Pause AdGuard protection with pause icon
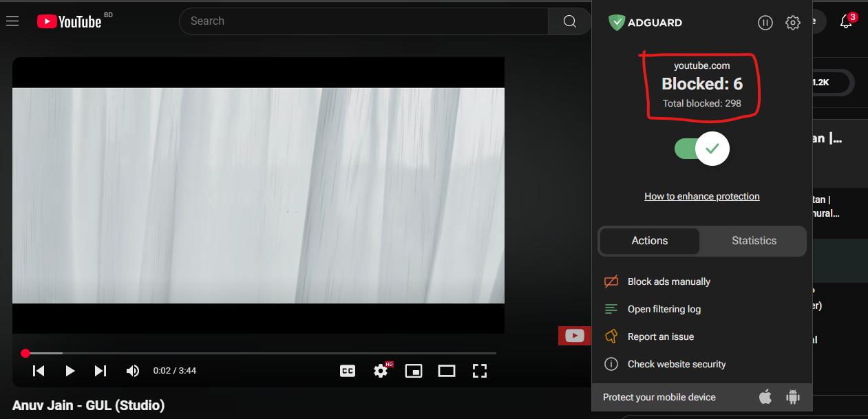Screen dimensions: 868x419 point(765,23)
